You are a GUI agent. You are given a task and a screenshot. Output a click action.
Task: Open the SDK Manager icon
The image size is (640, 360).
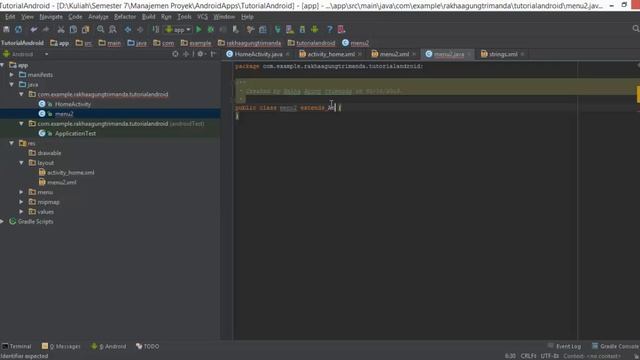(302, 29)
